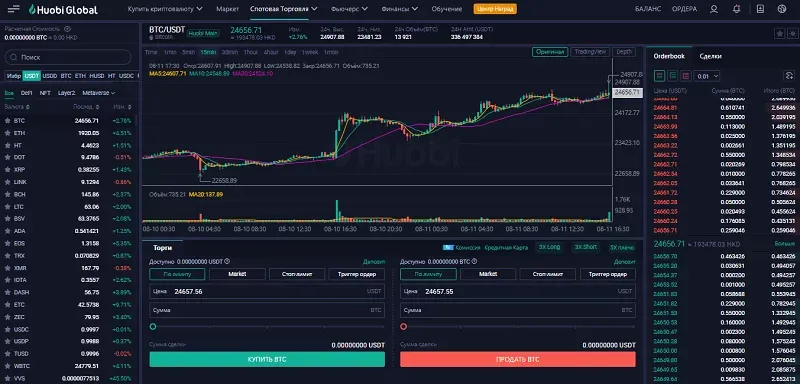The image size is (800, 384).
Task: Open the language globe icon
Action: coord(782,9)
